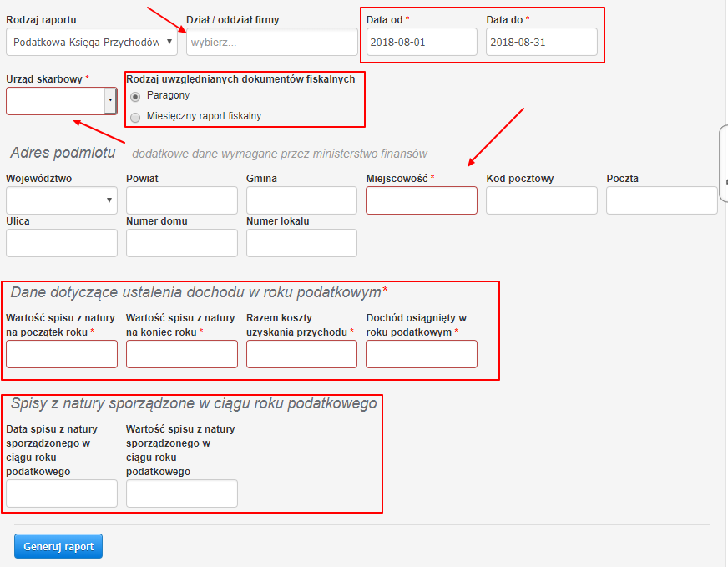Open the Urząd skarbowy dropdown arrow
This screenshot has width=728, height=567.
[x=110, y=100]
